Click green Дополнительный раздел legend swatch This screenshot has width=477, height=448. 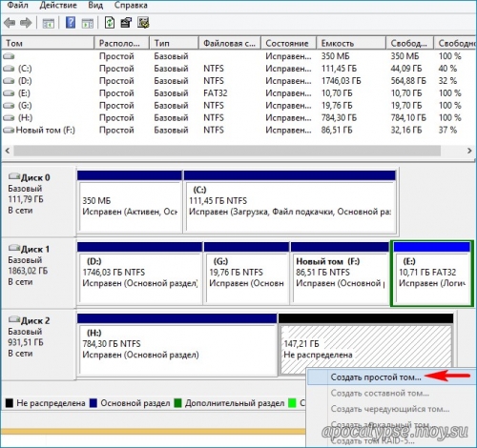tap(178, 403)
